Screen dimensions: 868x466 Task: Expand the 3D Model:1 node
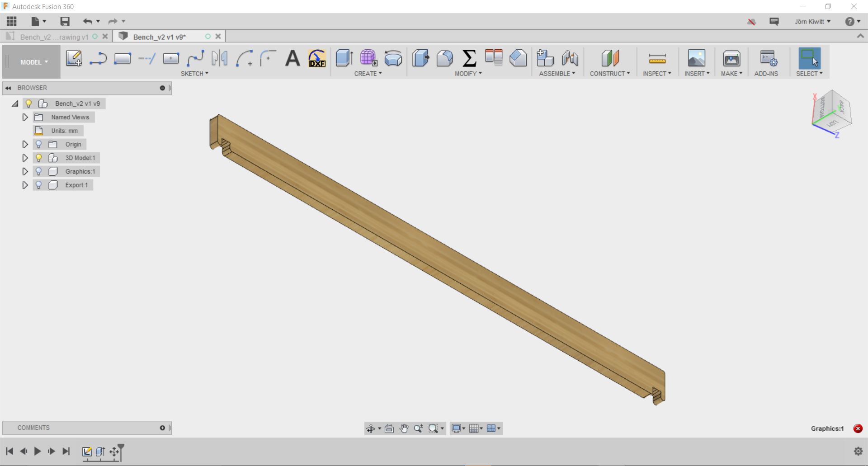[x=25, y=158]
